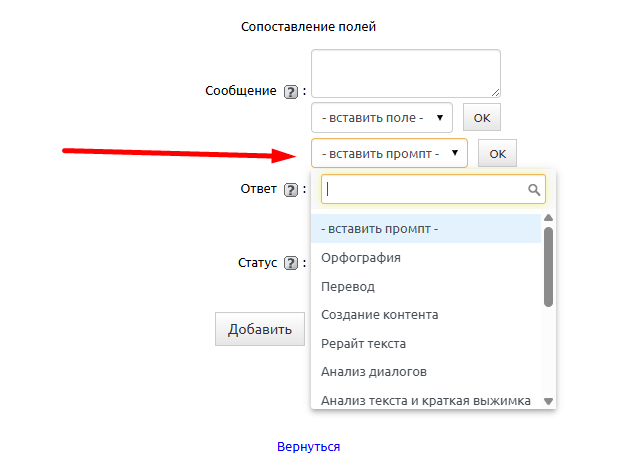Select 'Создание контента' in the list
The height and width of the screenshot is (464, 635).
380,314
